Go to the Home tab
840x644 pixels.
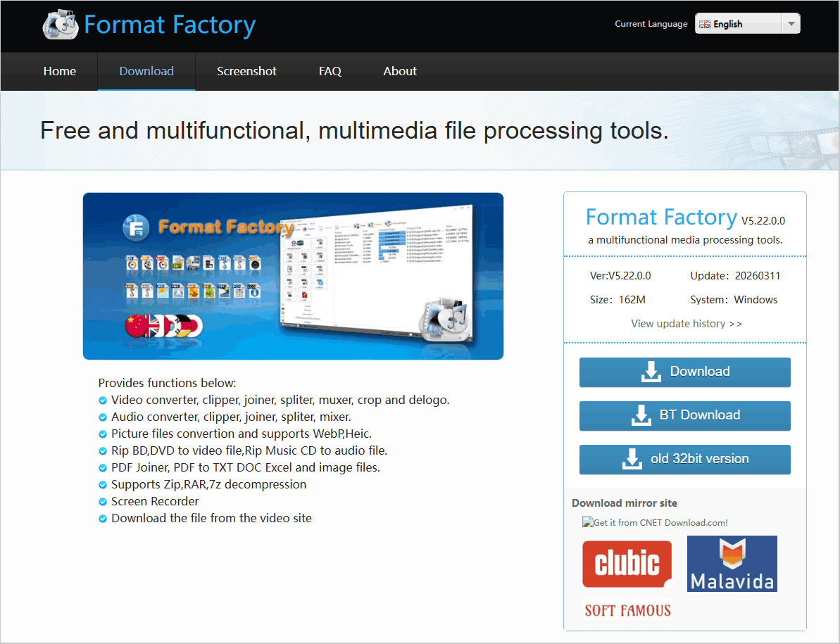coord(59,71)
